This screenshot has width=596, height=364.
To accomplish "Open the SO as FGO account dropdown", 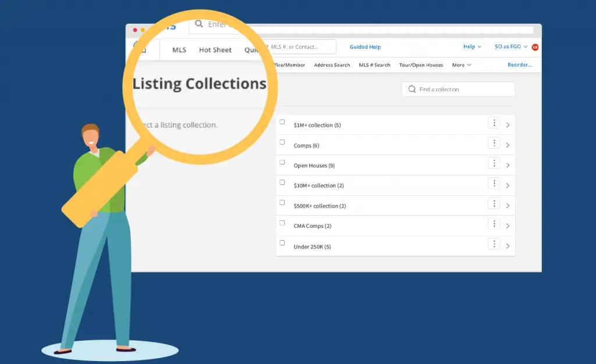I will (x=511, y=47).
